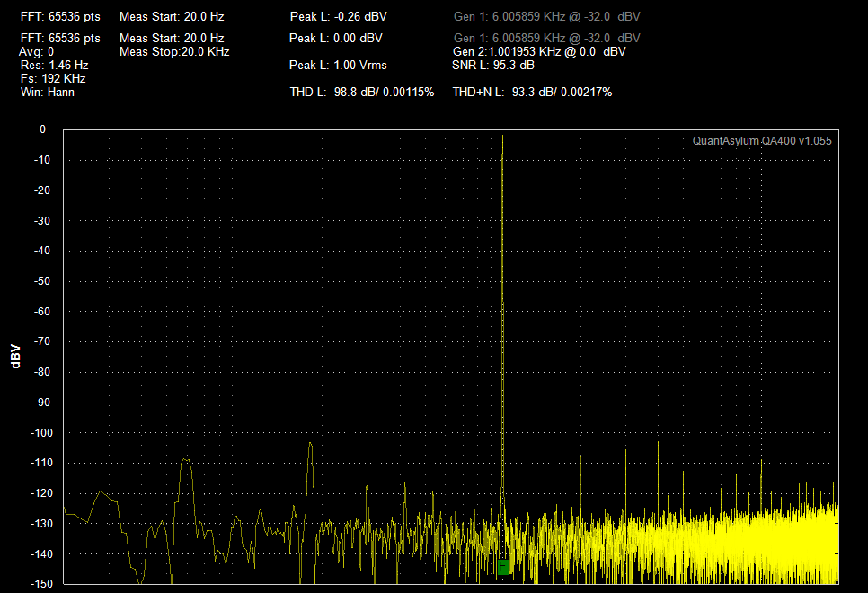
Task: Click the 'Meas Stop:20.0 KHz' label
Action: [x=174, y=52]
